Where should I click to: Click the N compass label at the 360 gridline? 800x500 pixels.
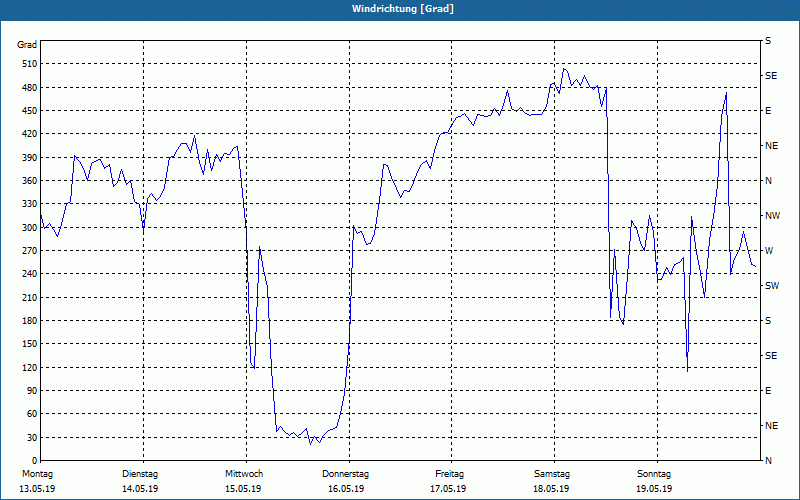(x=769, y=181)
